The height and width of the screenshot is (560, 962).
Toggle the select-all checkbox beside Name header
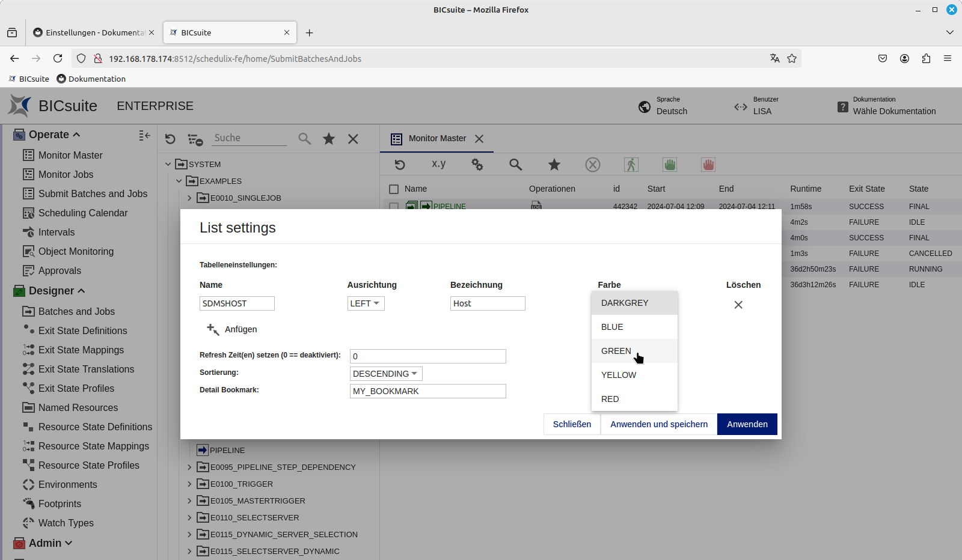point(394,189)
